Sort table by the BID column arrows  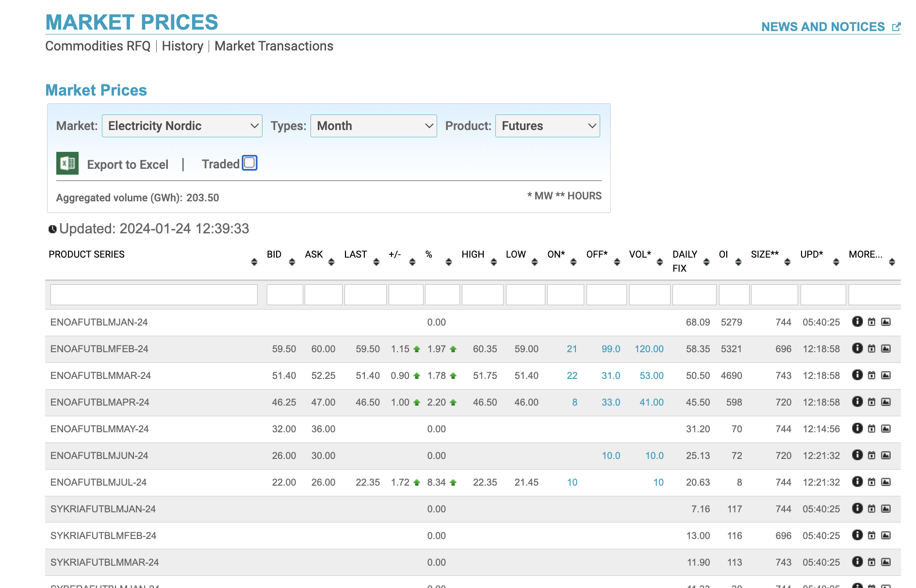click(x=292, y=262)
